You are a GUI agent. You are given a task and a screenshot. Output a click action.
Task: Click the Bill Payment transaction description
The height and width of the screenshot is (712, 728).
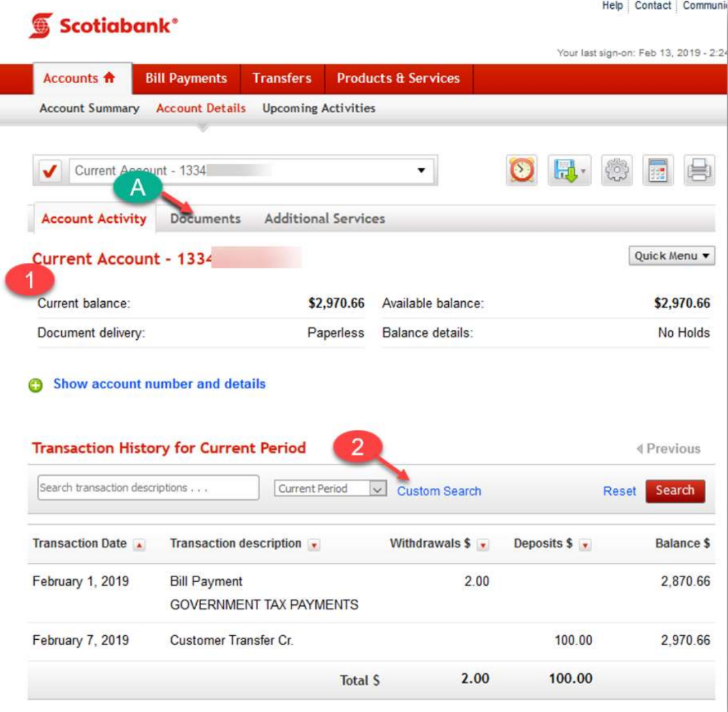pyautogui.click(x=206, y=581)
